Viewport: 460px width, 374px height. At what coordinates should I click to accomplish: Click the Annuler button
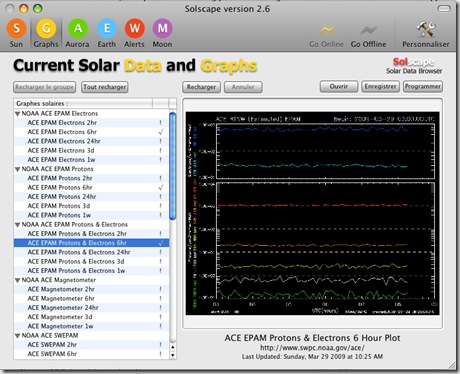243,87
